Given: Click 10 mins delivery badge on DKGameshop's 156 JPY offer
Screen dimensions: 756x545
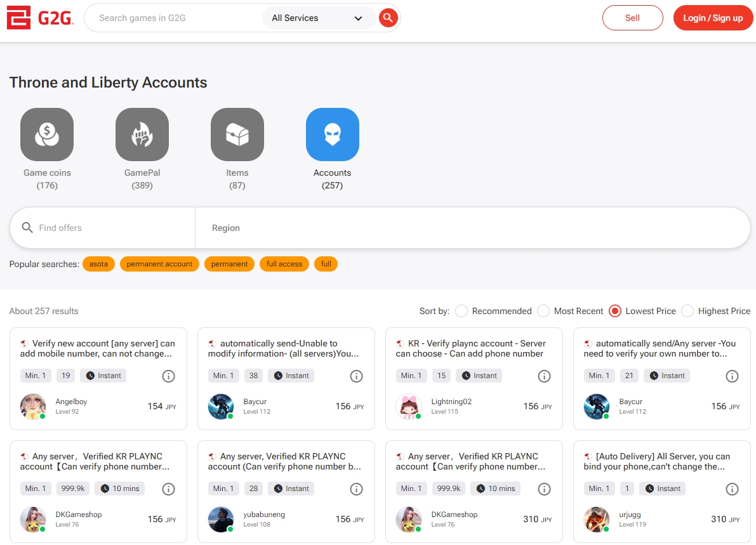Looking at the screenshot, I should (x=119, y=489).
